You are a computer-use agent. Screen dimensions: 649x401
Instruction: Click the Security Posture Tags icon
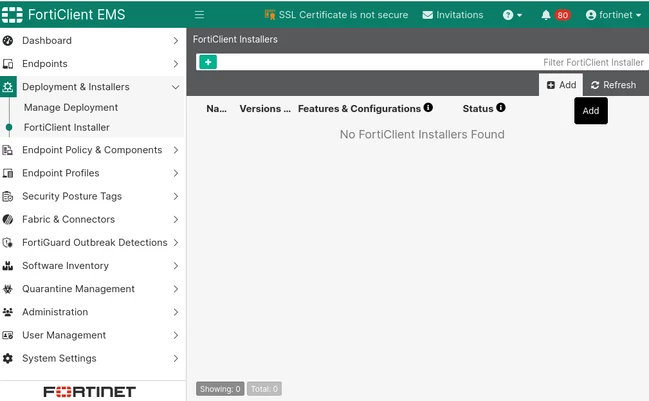(8, 196)
